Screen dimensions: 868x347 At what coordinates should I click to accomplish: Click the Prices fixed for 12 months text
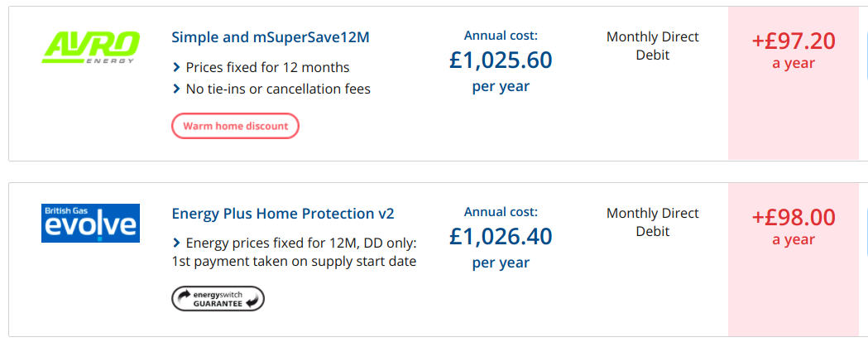coord(267,68)
